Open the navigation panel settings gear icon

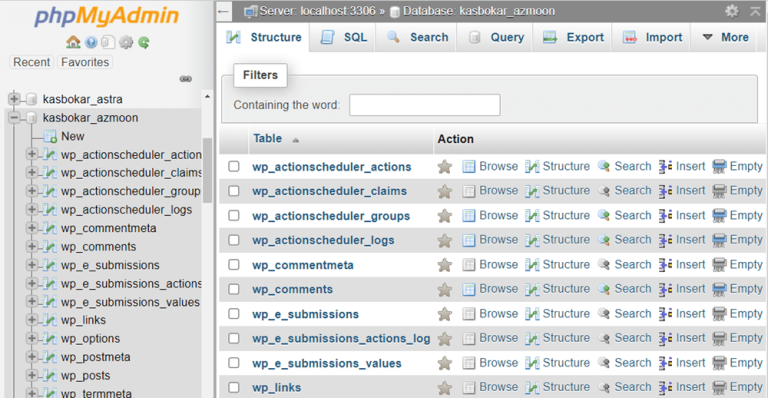[126, 43]
